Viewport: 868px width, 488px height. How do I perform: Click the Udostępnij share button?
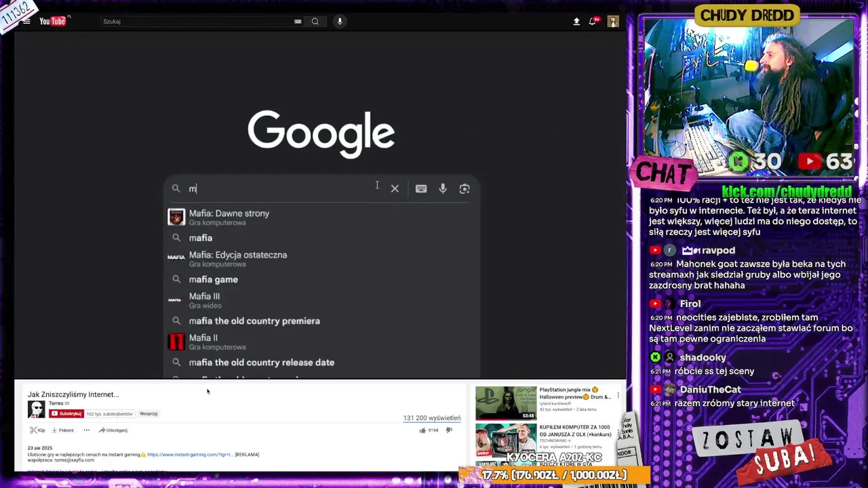click(113, 430)
